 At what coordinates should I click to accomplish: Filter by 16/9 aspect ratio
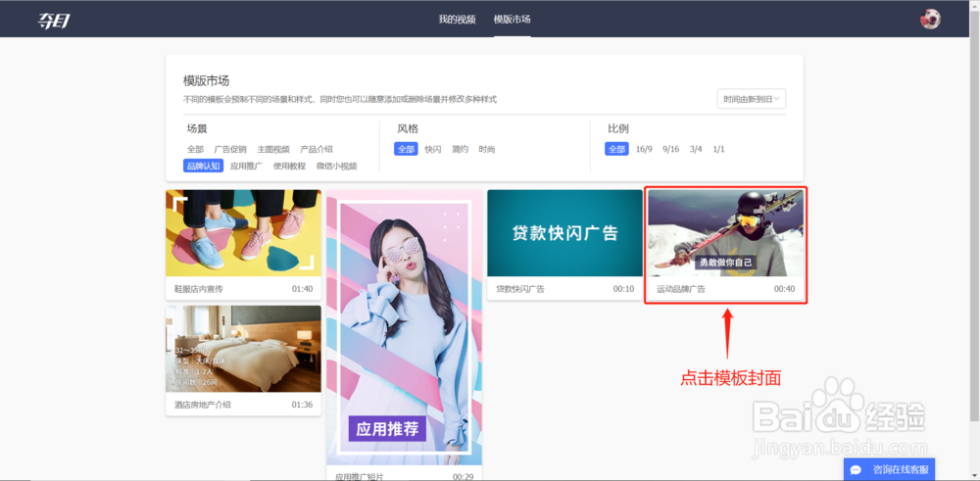(644, 149)
